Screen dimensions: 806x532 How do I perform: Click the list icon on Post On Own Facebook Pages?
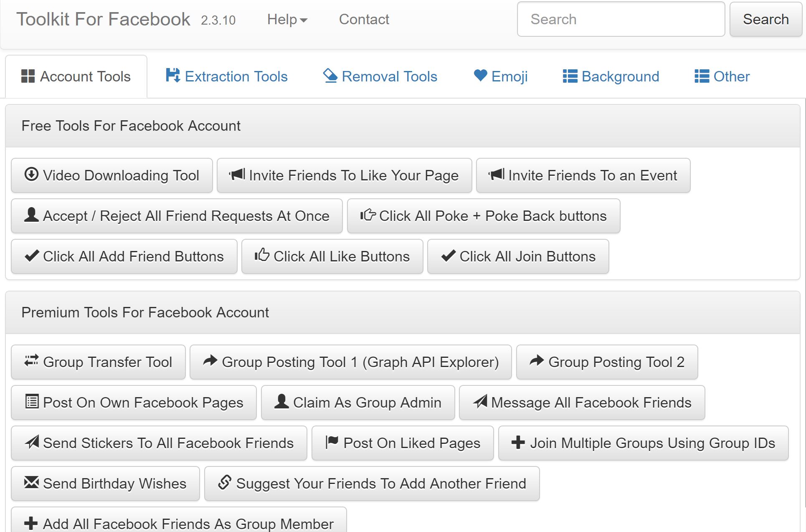click(x=32, y=401)
